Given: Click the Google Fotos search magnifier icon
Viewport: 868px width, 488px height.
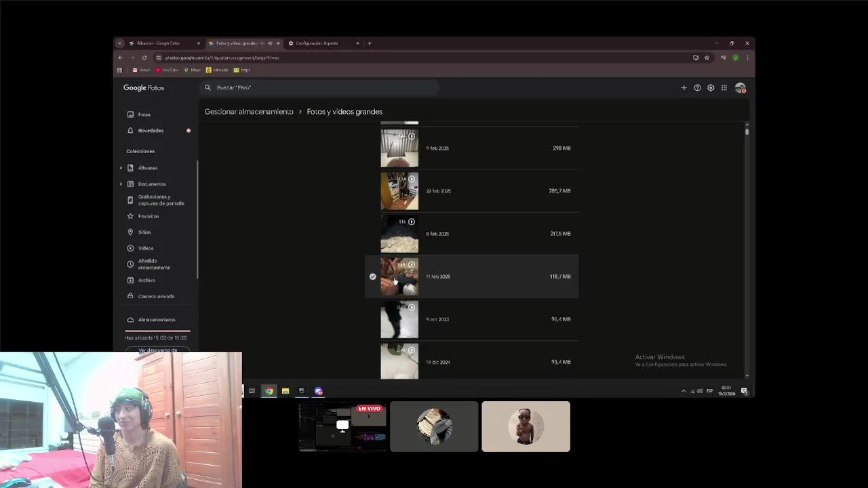Looking at the screenshot, I should pyautogui.click(x=208, y=87).
